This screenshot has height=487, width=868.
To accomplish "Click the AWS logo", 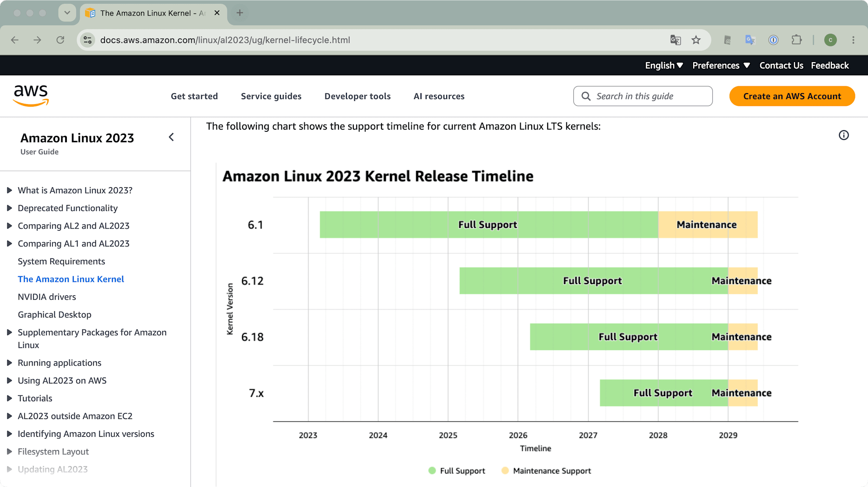I will (31, 96).
